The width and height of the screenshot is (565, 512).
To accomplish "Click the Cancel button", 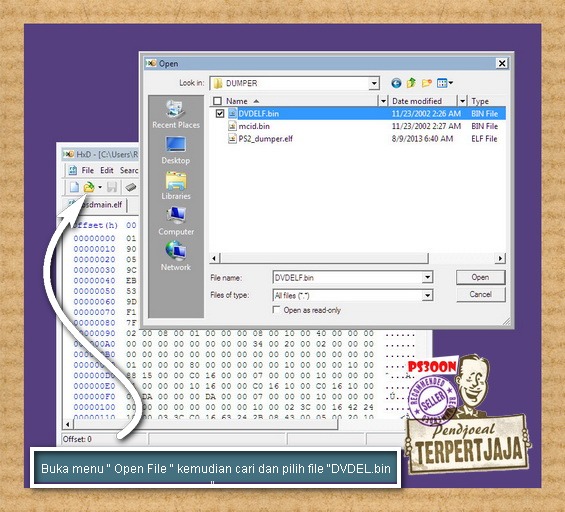I will 481,294.
